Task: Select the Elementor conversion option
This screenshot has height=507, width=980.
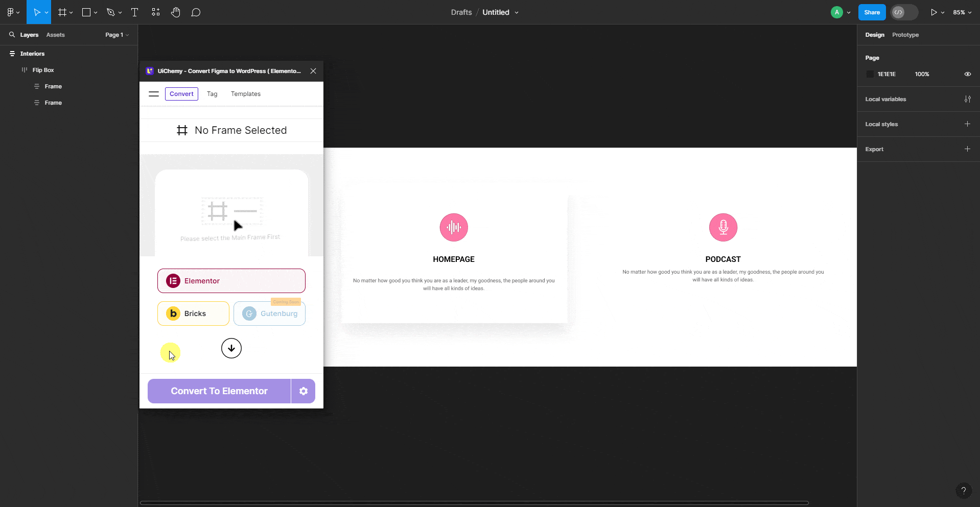Action: click(x=231, y=280)
